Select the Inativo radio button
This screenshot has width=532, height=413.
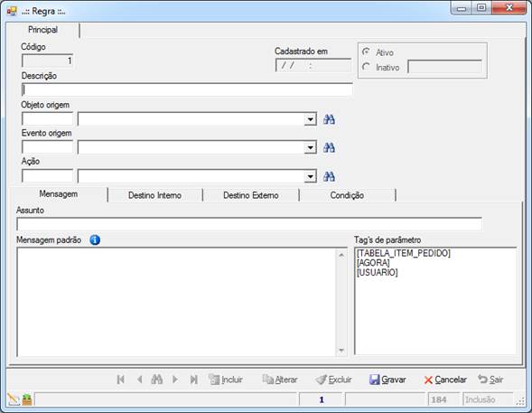point(366,67)
